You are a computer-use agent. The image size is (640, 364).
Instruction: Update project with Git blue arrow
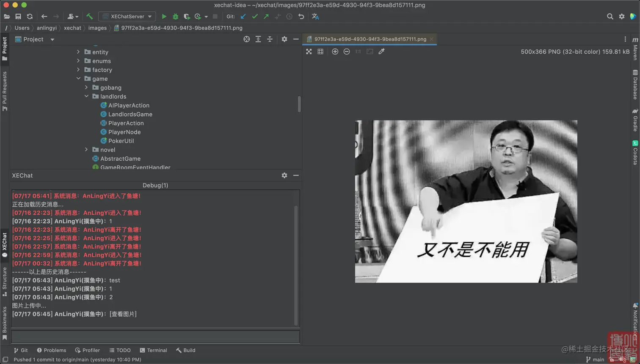[x=243, y=16]
